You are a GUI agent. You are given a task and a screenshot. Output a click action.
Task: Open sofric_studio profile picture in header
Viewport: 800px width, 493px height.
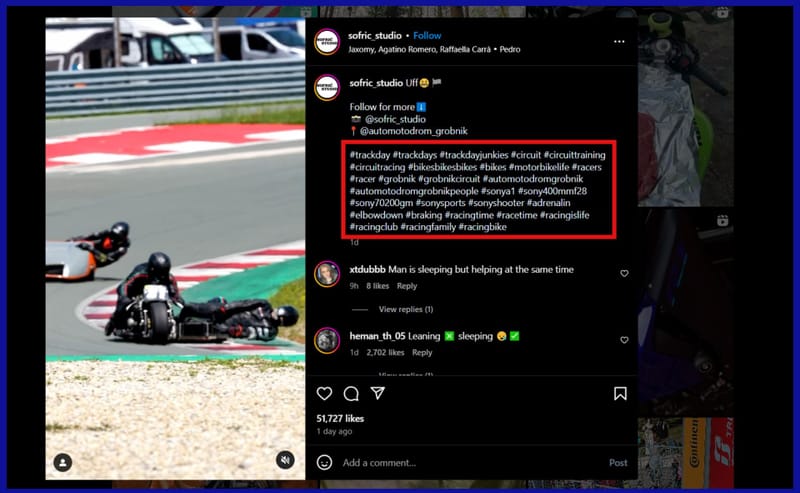coord(327,42)
